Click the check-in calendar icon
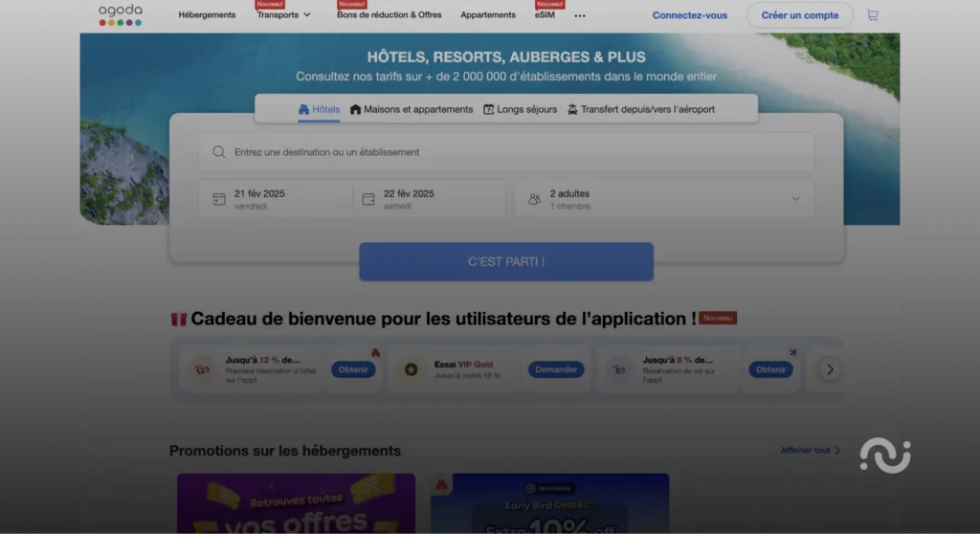This screenshot has height=534, width=980. click(x=219, y=199)
